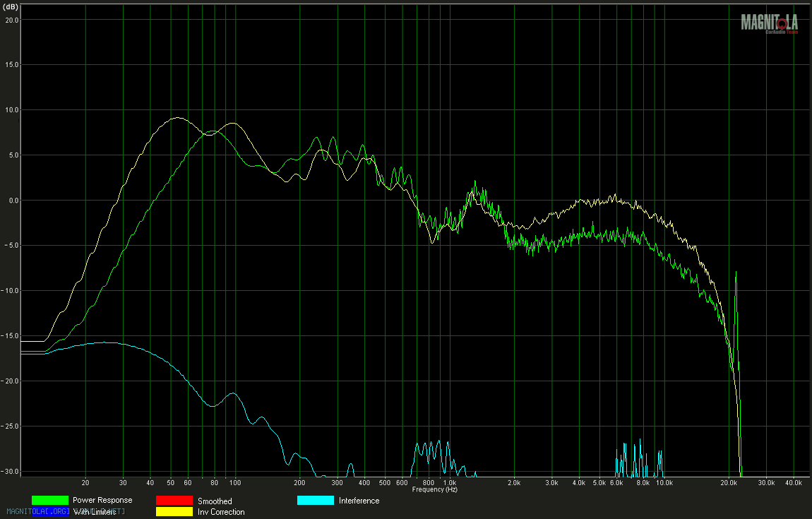Select the With Limiters legend label
Screen dimensions: 812x519
pyautogui.click(x=95, y=512)
